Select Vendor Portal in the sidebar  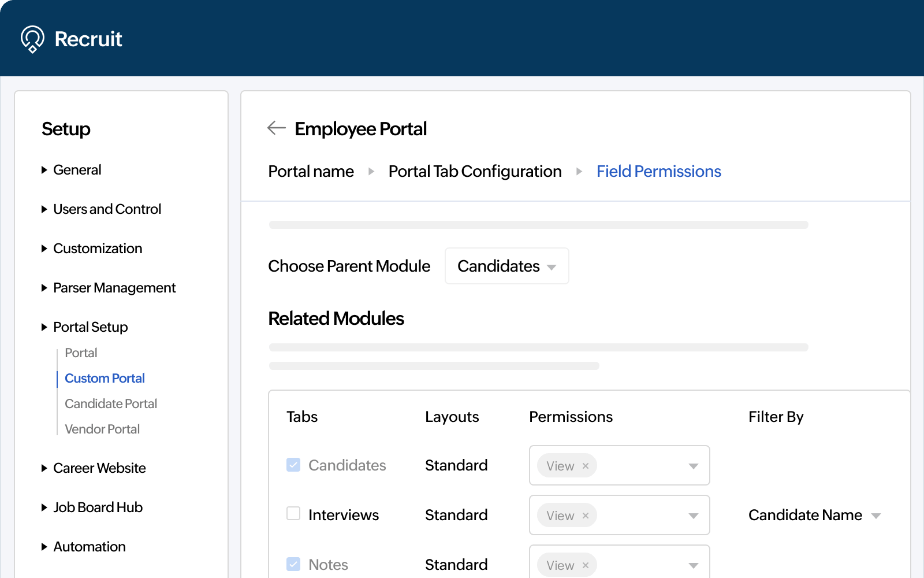(102, 429)
